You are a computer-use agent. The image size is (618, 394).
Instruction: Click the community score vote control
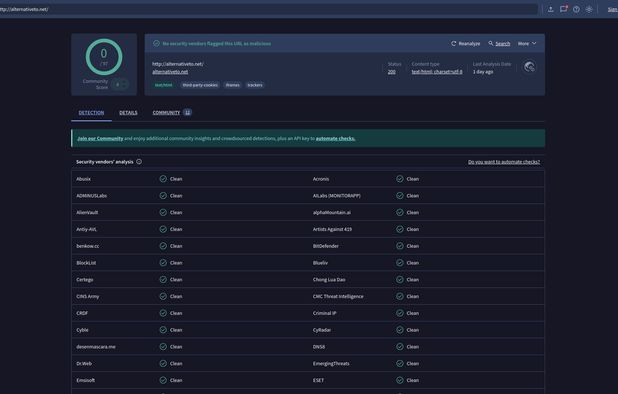point(120,84)
